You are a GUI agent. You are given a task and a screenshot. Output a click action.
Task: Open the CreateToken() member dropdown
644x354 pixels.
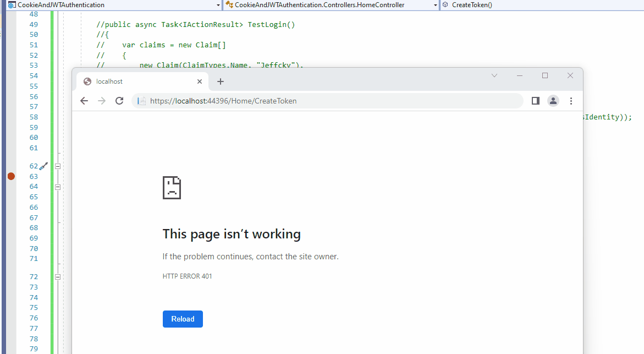click(x=542, y=5)
